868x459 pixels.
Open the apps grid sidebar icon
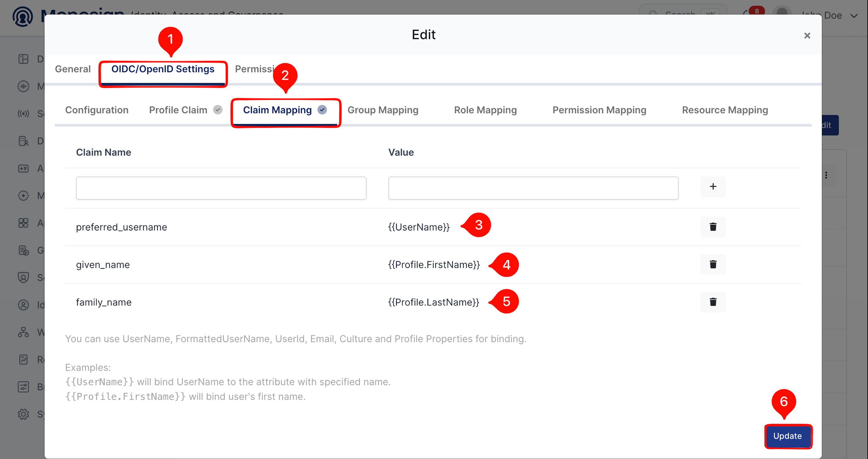click(23, 223)
